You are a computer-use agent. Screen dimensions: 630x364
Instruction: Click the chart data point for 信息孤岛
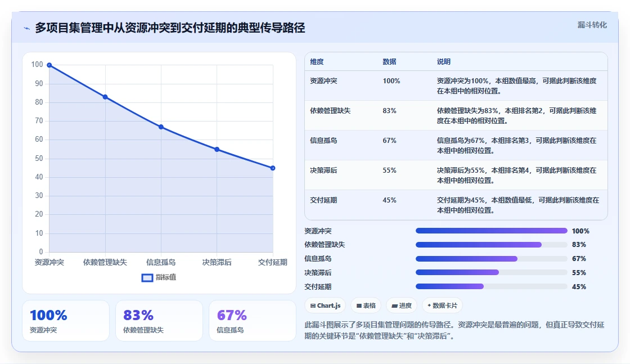(161, 127)
